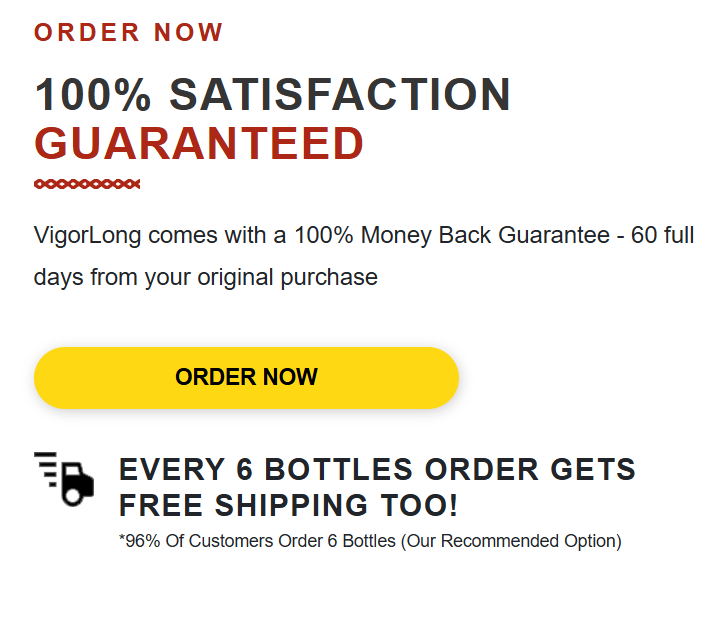Click the EVERY 6 BOTTLES ORDER GETS line
712x627 pixels.
coord(377,469)
